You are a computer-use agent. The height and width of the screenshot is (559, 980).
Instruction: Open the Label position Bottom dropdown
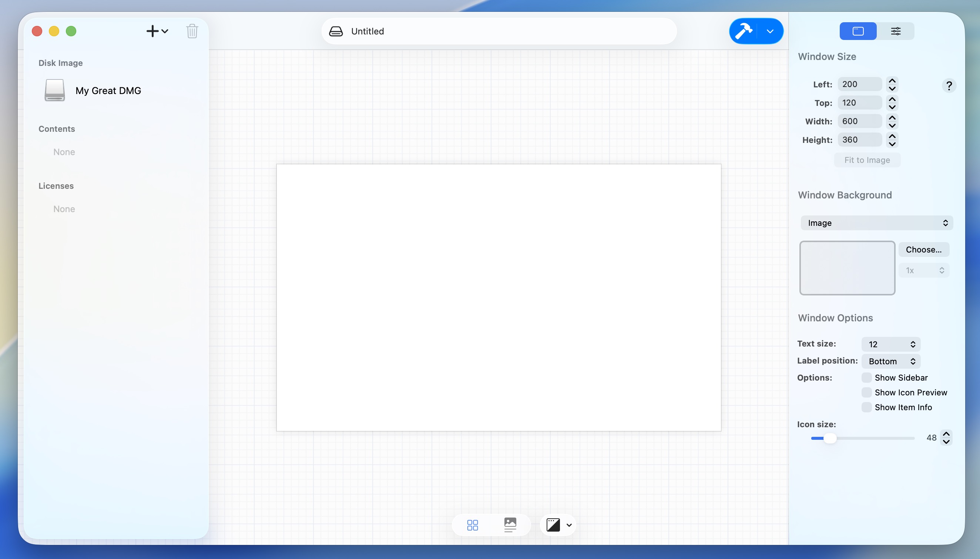point(890,361)
